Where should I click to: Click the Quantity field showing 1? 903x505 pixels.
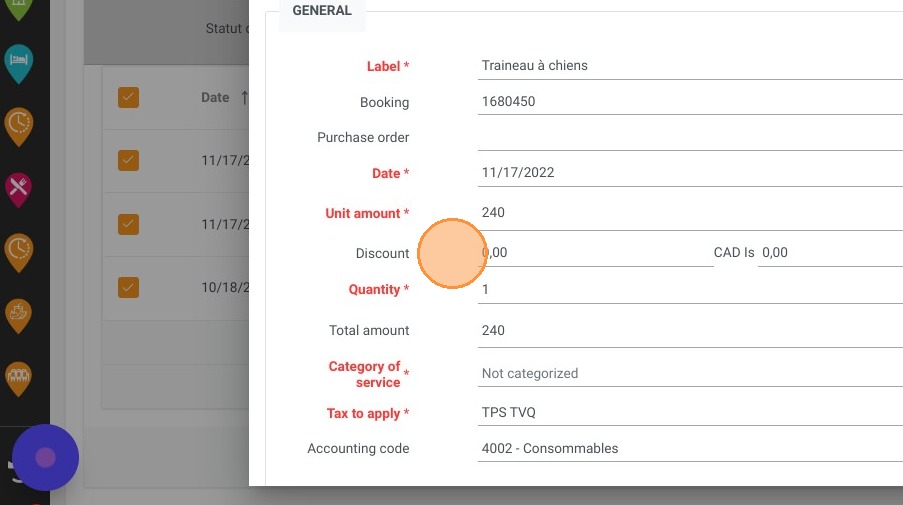(690, 290)
